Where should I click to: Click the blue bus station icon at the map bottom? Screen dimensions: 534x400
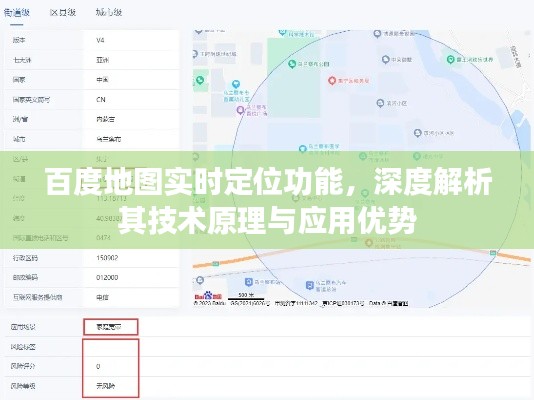click(310, 285)
